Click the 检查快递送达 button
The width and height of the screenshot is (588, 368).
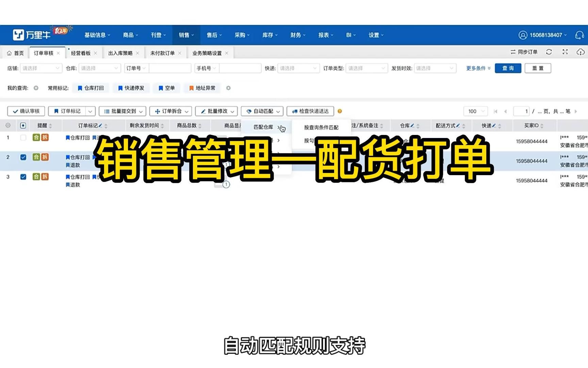tap(310, 111)
